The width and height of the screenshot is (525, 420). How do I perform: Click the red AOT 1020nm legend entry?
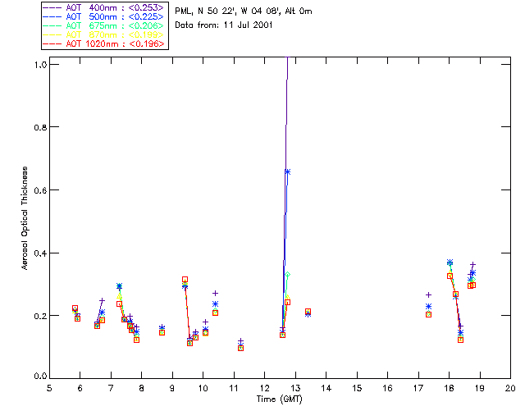[x=113, y=43]
